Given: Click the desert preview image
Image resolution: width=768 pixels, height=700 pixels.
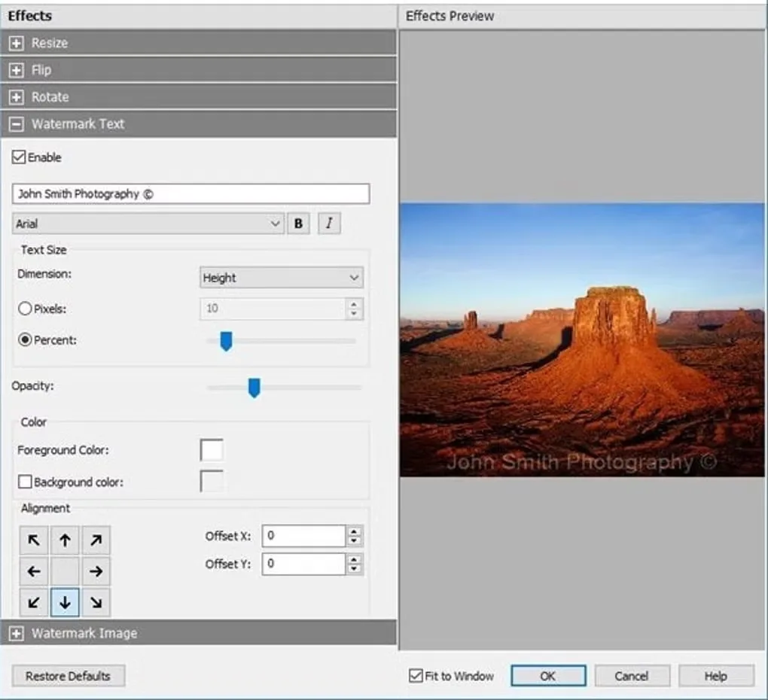Looking at the screenshot, I should 582,339.
